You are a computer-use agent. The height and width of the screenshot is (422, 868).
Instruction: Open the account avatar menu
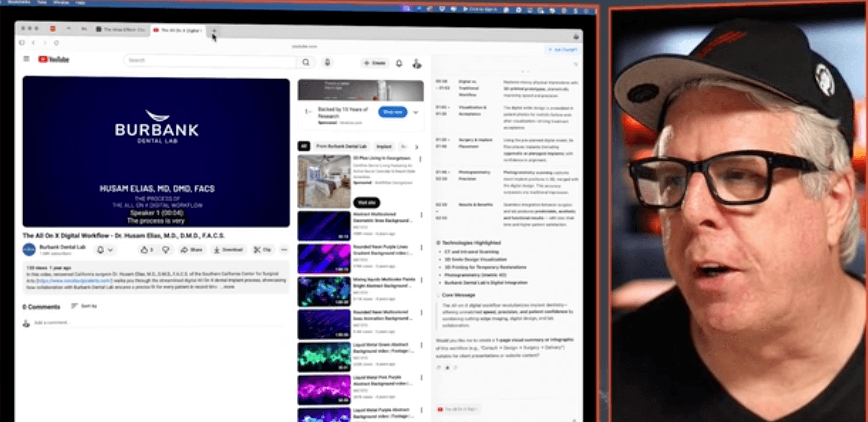[417, 64]
